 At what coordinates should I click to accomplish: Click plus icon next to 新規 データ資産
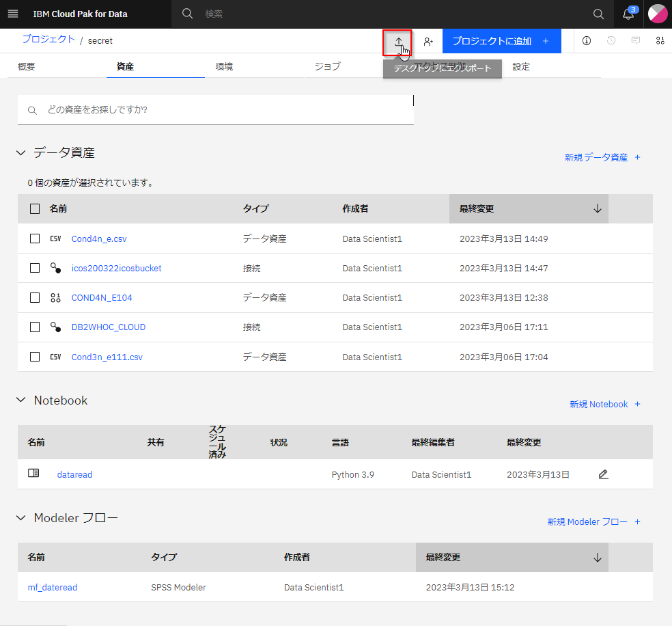(x=637, y=157)
